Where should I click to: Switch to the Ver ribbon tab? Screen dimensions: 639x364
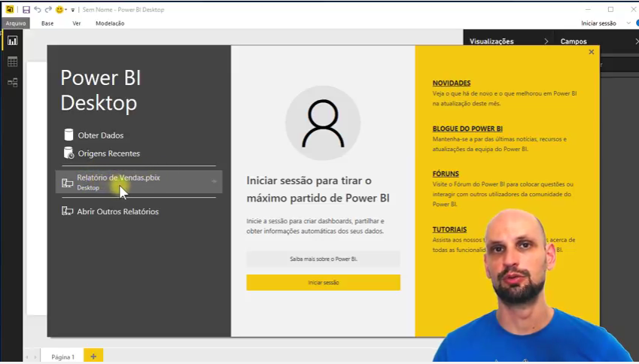pyautogui.click(x=77, y=23)
